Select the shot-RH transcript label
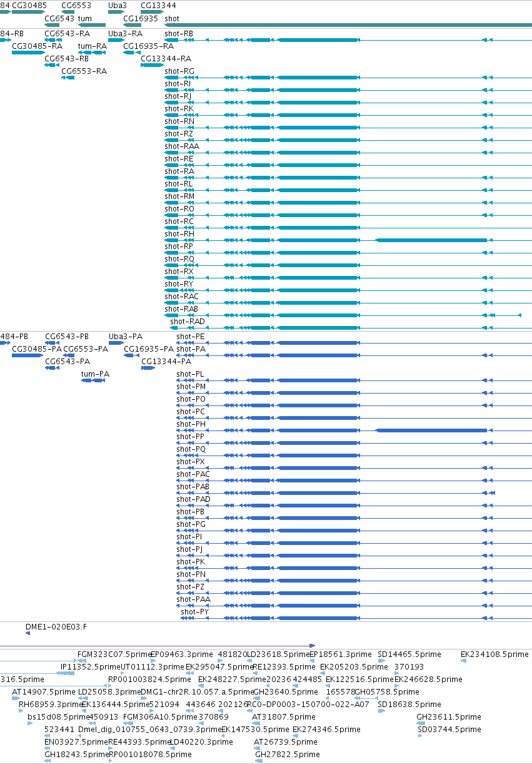 pyautogui.click(x=179, y=234)
